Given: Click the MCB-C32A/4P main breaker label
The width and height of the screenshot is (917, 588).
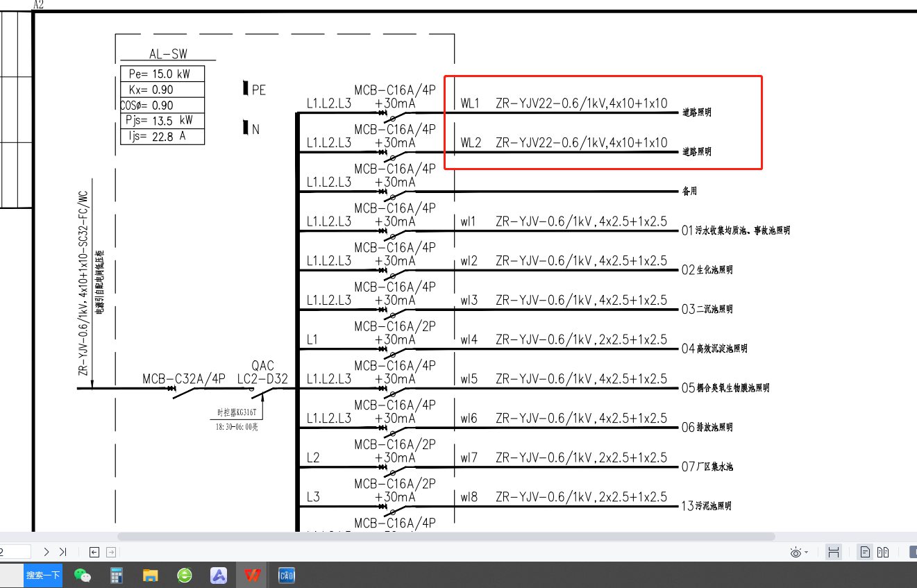Looking at the screenshot, I should click(x=185, y=379).
